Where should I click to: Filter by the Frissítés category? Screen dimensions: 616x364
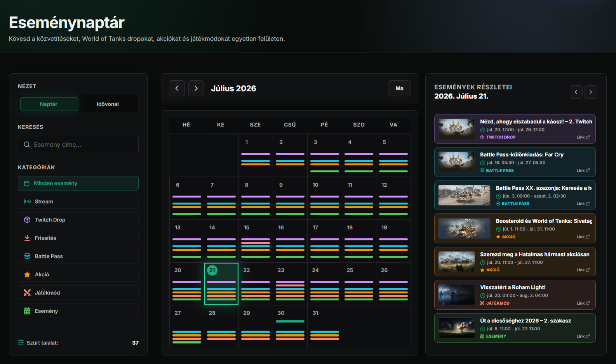78,238
